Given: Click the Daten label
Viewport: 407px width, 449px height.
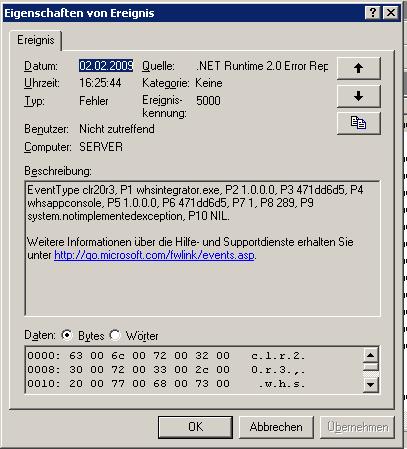Looking at the screenshot, I should (x=40, y=335).
